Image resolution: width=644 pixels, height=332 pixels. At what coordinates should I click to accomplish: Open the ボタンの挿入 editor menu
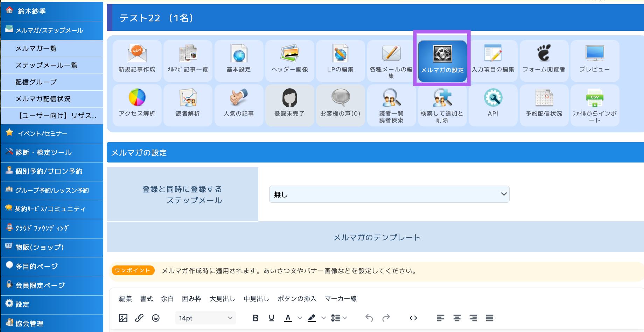click(x=297, y=299)
